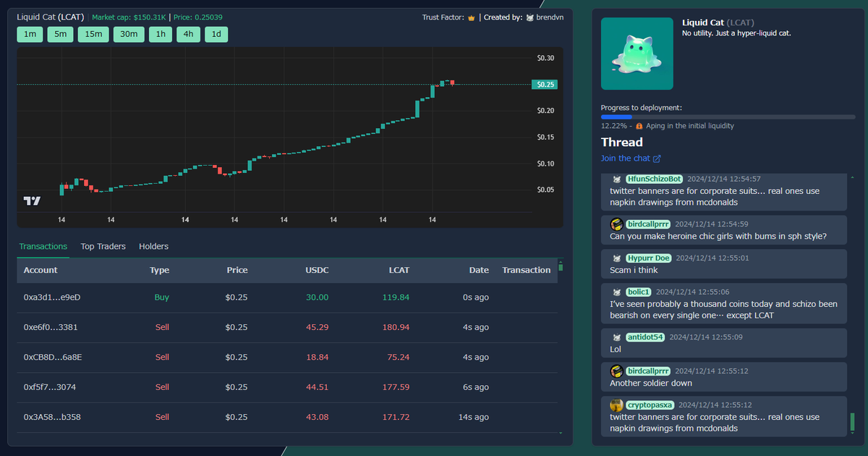Click account 0xf5f7...3074
Viewport: 868px width, 456px height.
tap(50, 387)
